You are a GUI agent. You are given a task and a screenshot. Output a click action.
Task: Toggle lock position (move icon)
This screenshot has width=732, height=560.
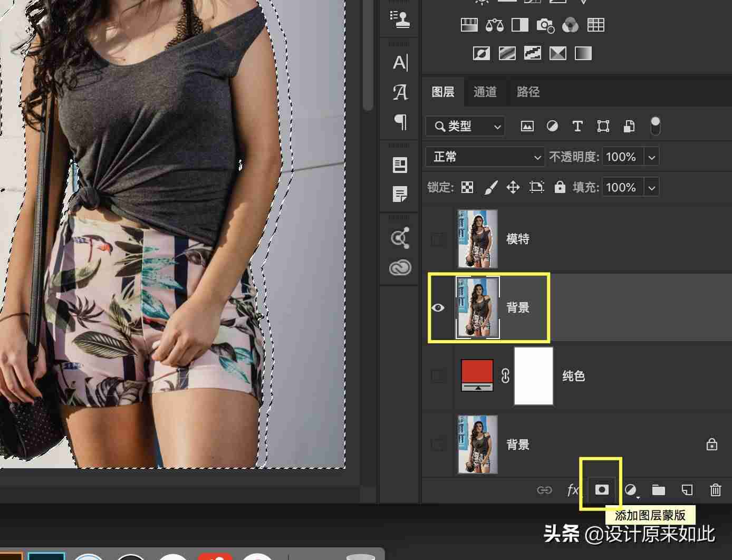(513, 187)
